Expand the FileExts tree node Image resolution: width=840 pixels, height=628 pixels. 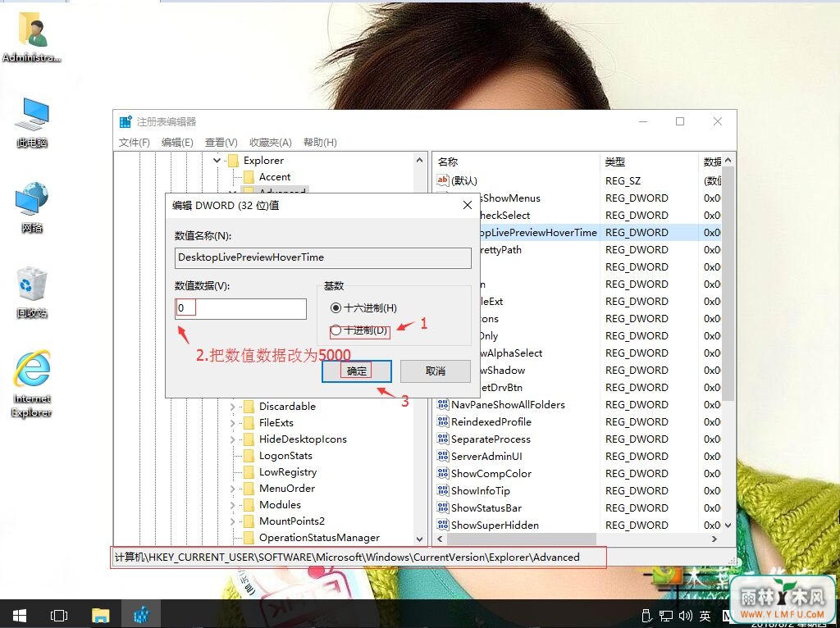pos(232,423)
